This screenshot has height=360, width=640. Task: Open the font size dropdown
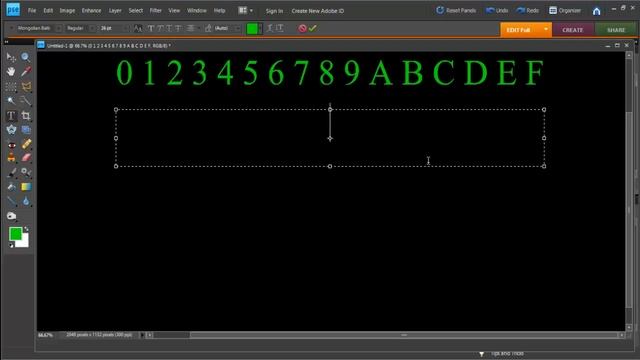coord(126,28)
